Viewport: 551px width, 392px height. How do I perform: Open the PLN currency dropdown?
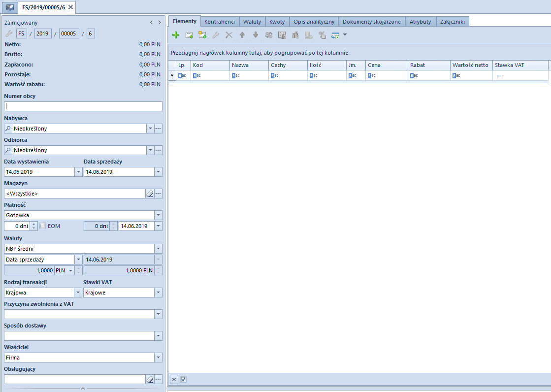(x=70, y=270)
